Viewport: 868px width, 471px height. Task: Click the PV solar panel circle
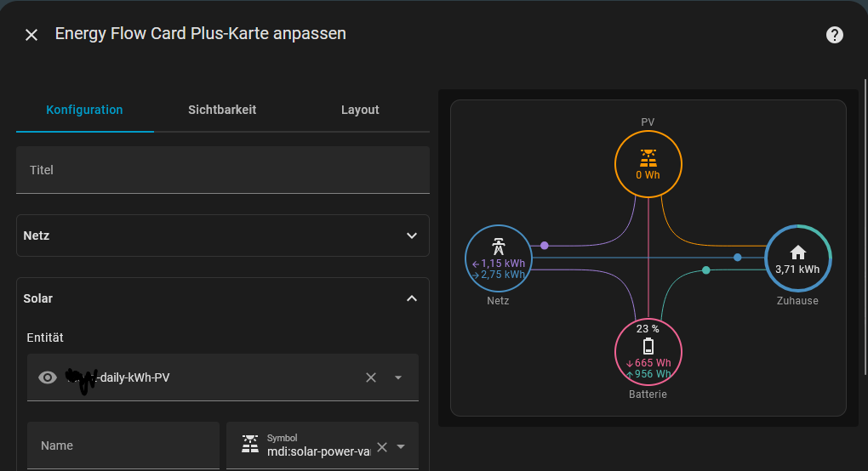pos(648,164)
